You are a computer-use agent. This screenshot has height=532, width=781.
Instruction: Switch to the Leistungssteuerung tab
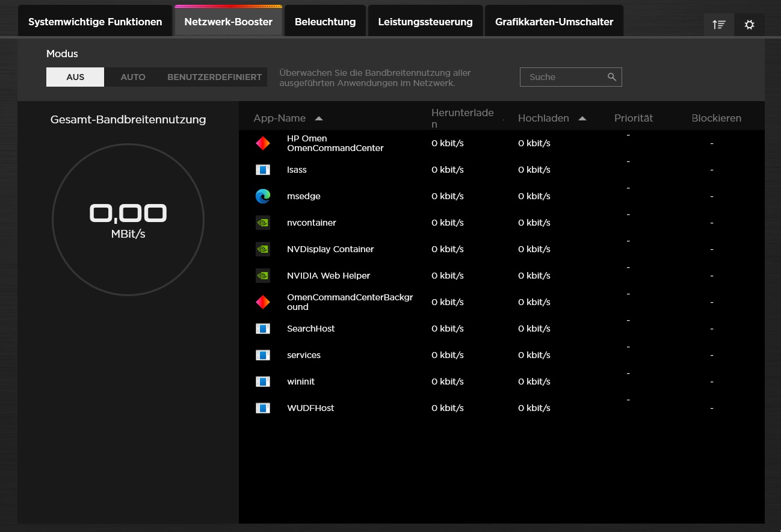425,22
